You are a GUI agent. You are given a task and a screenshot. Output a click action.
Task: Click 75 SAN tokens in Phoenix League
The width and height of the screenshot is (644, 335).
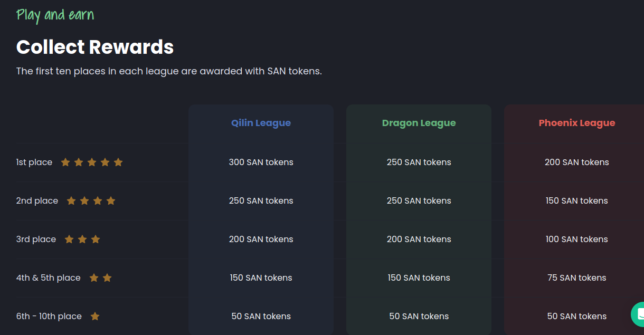(x=577, y=277)
